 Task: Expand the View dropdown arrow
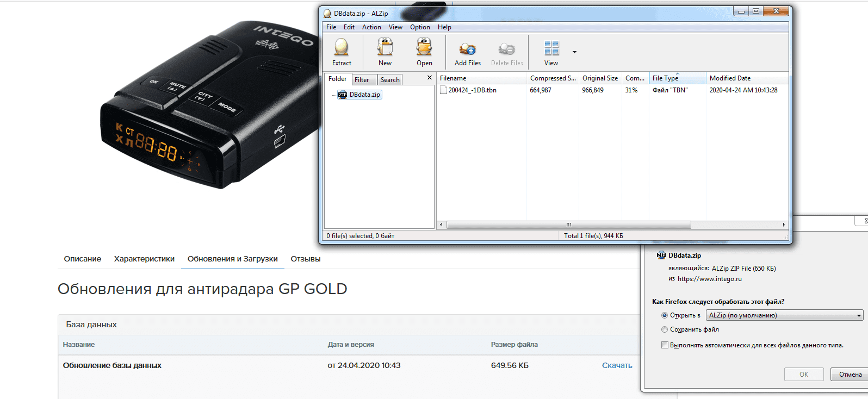(574, 52)
